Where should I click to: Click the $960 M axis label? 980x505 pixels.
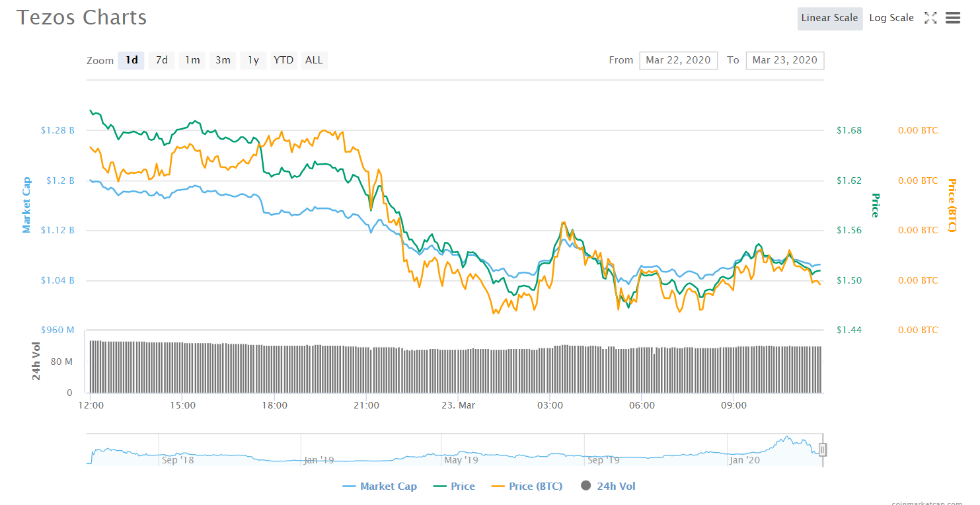click(57, 330)
